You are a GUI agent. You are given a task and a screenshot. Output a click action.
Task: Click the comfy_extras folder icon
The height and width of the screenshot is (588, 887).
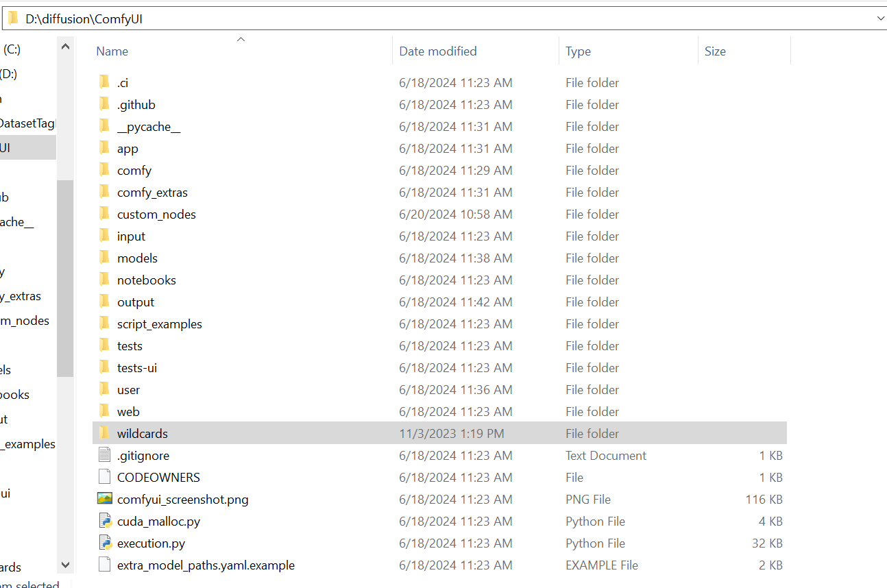[x=104, y=192]
